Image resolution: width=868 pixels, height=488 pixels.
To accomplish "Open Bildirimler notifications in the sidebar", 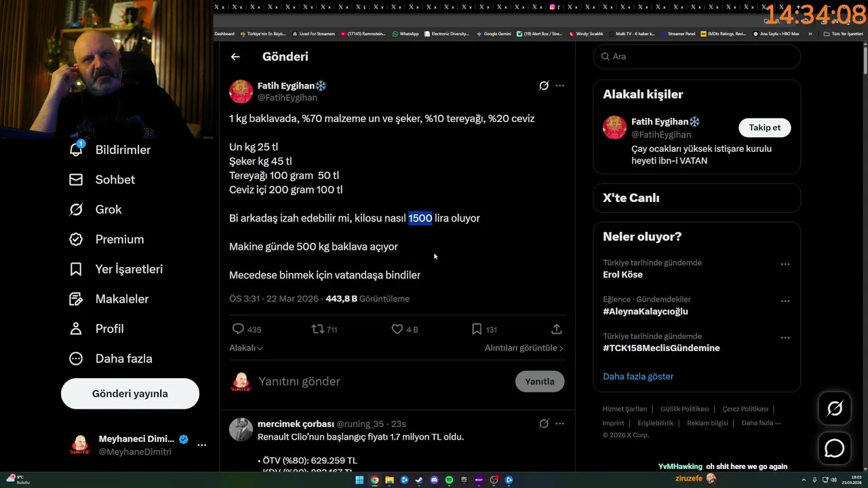I will pyautogui.click(x=110, y=150).
